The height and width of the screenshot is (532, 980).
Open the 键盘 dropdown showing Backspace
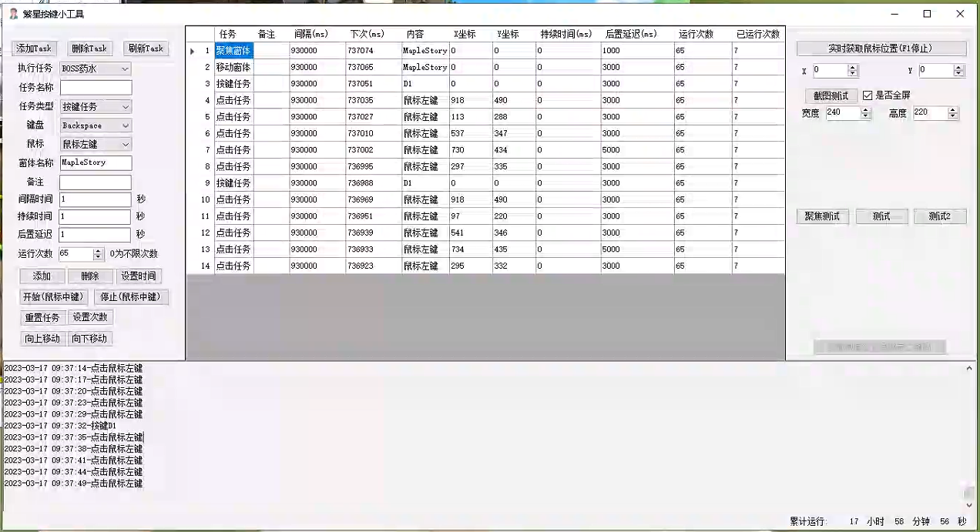coord(96,125)
